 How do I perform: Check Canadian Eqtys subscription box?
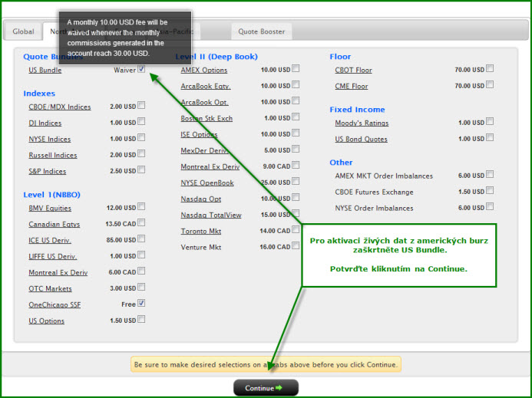(x=141, y=222)
